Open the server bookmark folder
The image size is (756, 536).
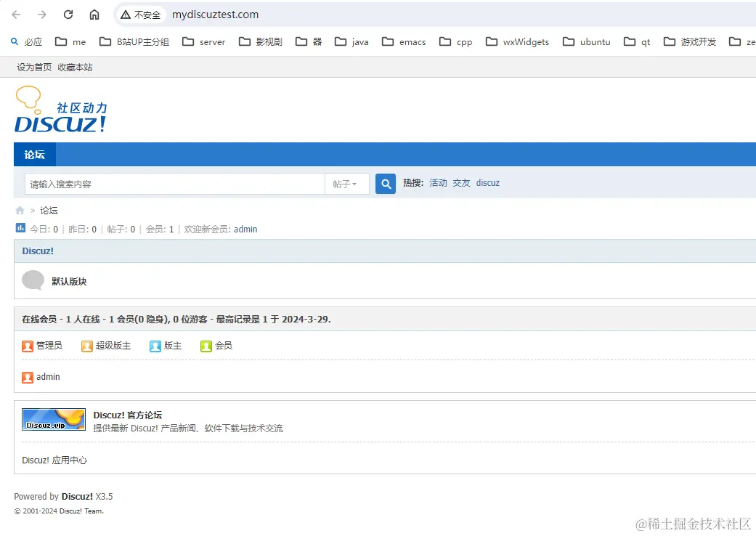click(203, 42)
